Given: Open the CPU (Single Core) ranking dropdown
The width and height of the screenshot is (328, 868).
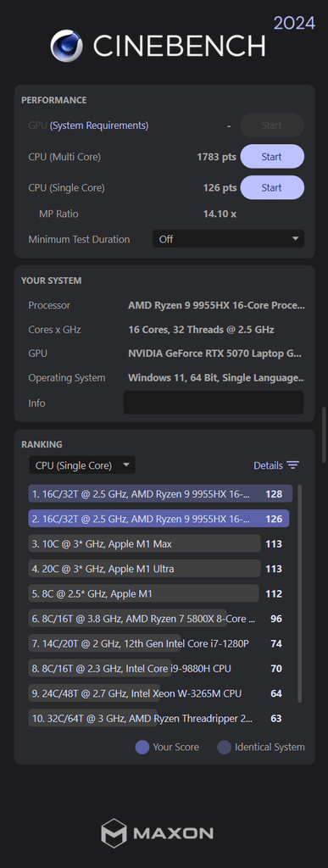Looking at the screenshot, I should 82,465.
